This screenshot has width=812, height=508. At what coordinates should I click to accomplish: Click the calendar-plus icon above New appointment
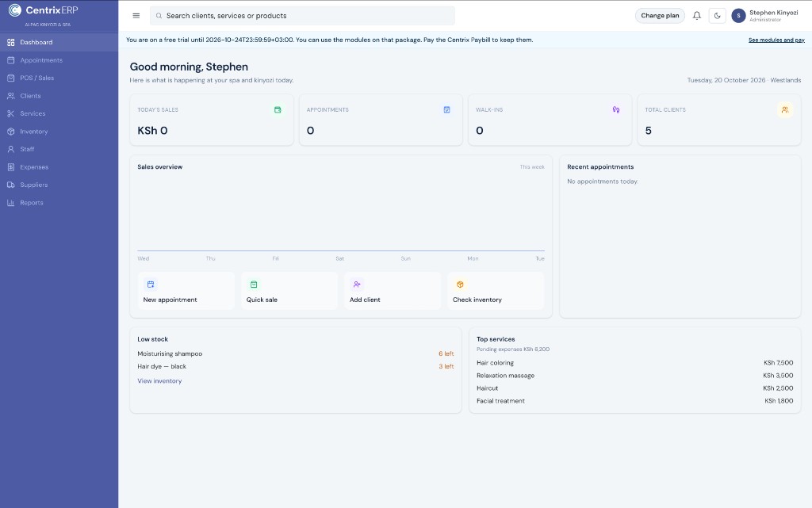[x=151, y=284]
